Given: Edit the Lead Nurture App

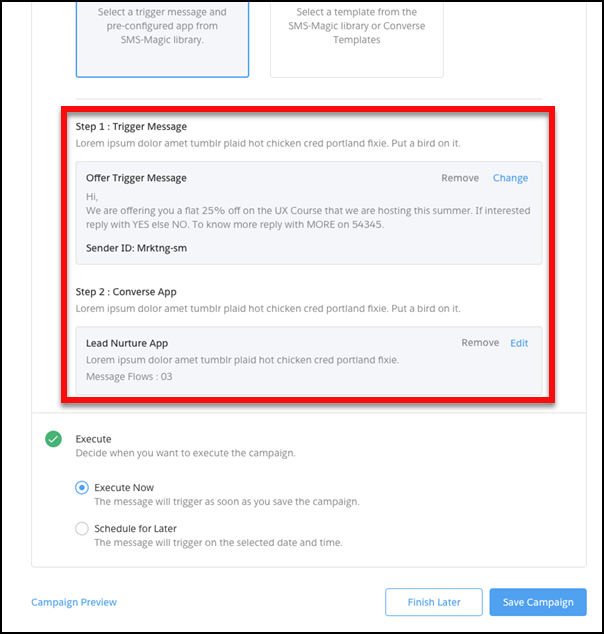Looking at the screenshot, I should click(x=519, y=343).
